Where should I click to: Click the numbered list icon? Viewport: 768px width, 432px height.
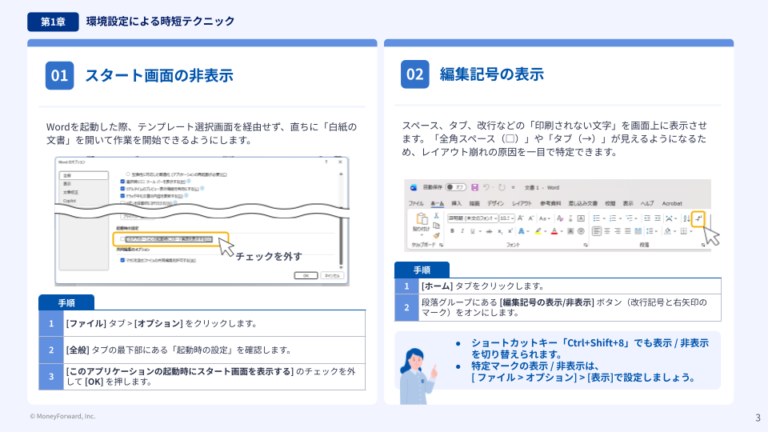[x=612, y=218]
